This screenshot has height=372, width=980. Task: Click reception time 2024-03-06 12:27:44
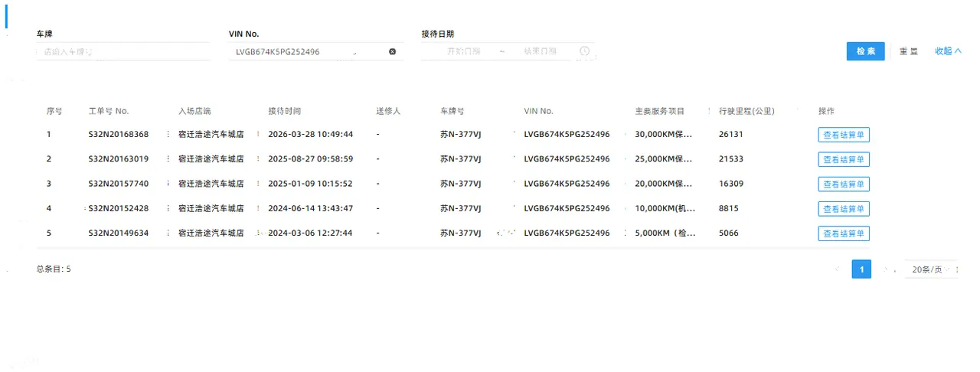pyautogui.click(x=310, y=233)
